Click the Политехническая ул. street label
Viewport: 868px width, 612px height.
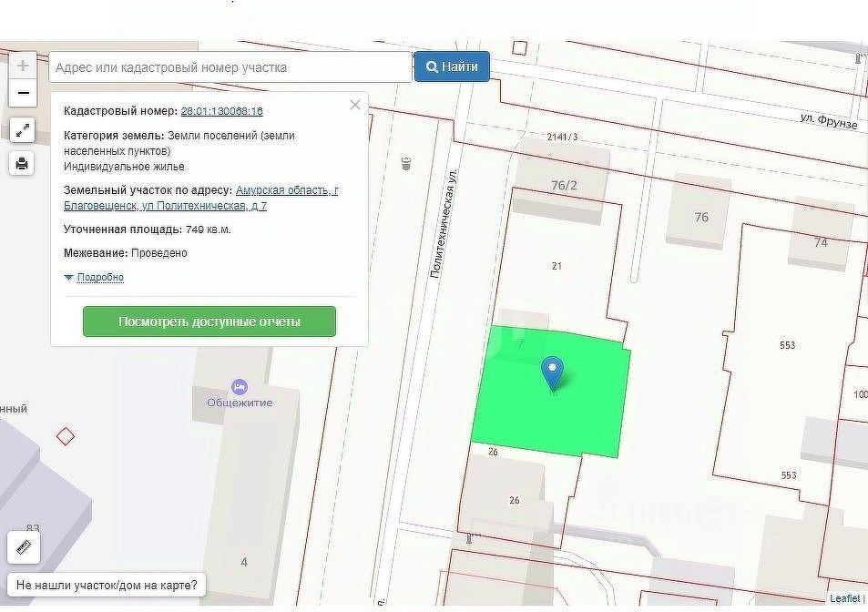(x=444, y=222)
